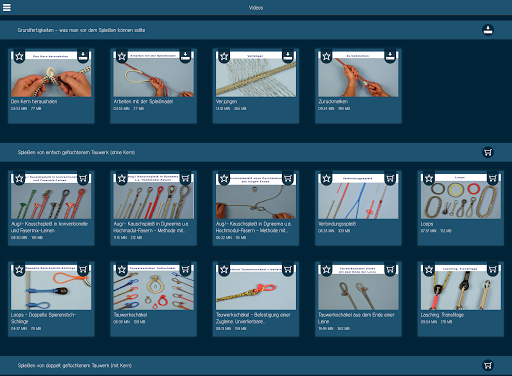
Task: Buy the einfach geflochtenem Tauwerk section
Action: click(488, 152)
